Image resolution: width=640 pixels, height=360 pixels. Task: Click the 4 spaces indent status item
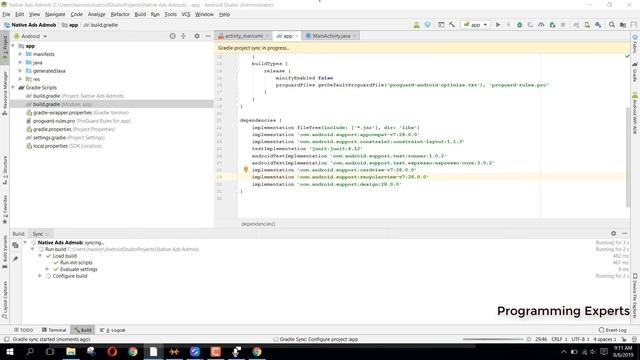(604, 339)
